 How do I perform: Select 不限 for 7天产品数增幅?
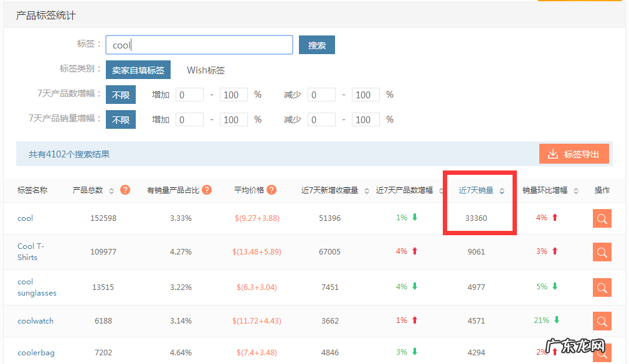point(120,94)
